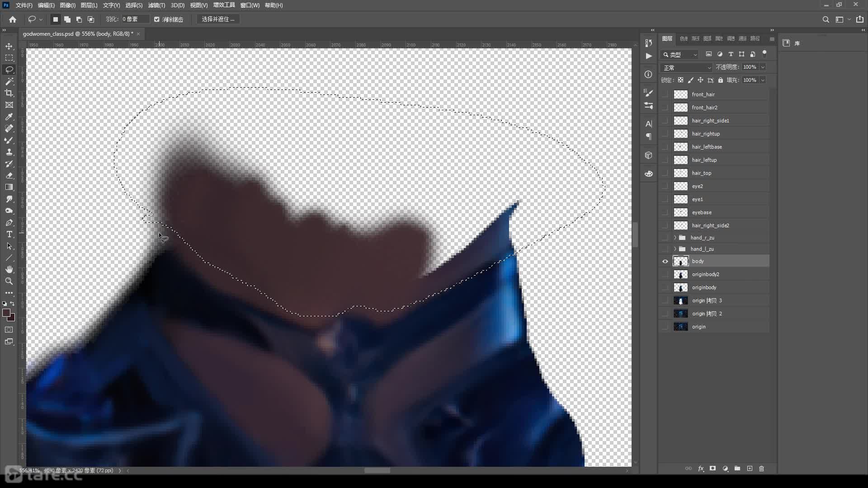Expand the hand_l_zu group
Image resolution: width=868 pixels, height=488 pixels.
[x=675, y=249]
